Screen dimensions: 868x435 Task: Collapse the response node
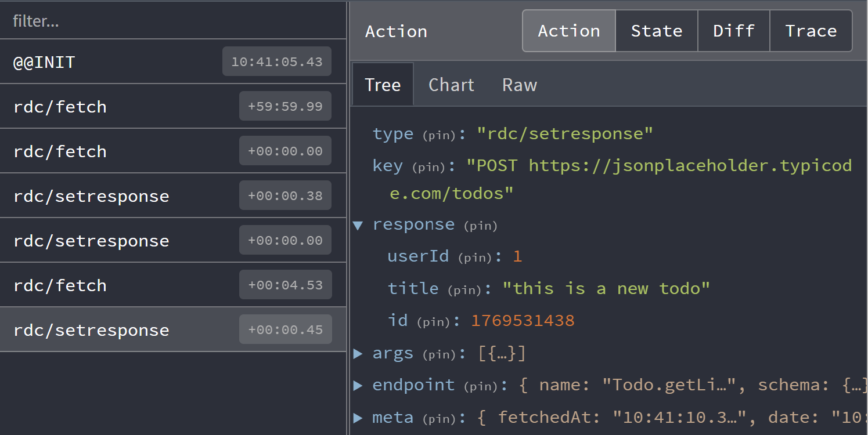pos(358,225)
